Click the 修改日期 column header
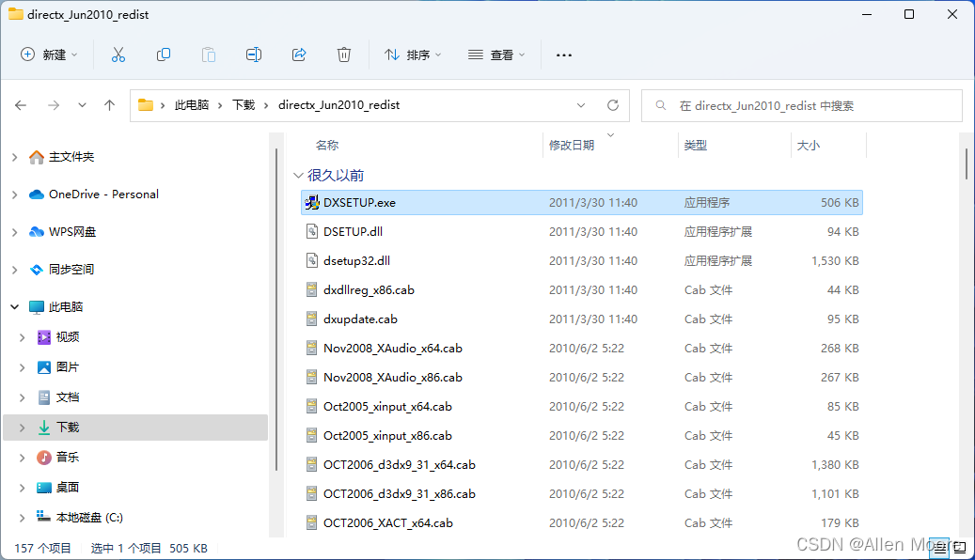The width and height of the screenshot is (975, 560). pyautogui.click(x=572, y=145)
